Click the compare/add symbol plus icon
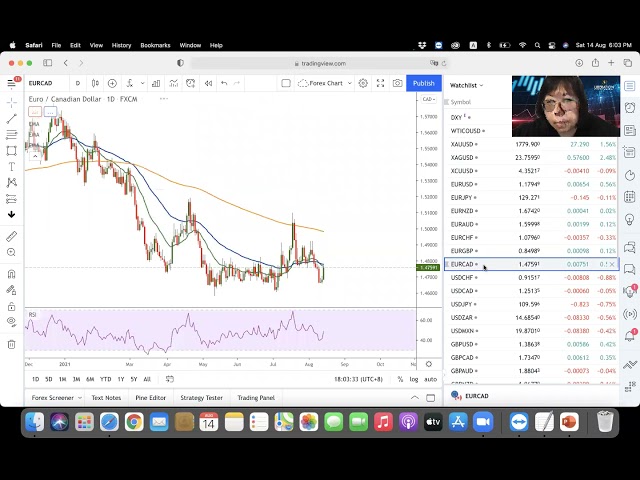The image size is (640, 480). coord(112,83)
